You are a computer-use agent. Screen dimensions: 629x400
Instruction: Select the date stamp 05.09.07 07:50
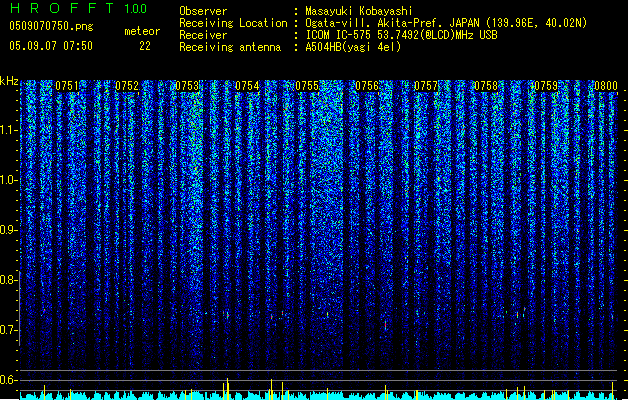(x=51, y=46)
